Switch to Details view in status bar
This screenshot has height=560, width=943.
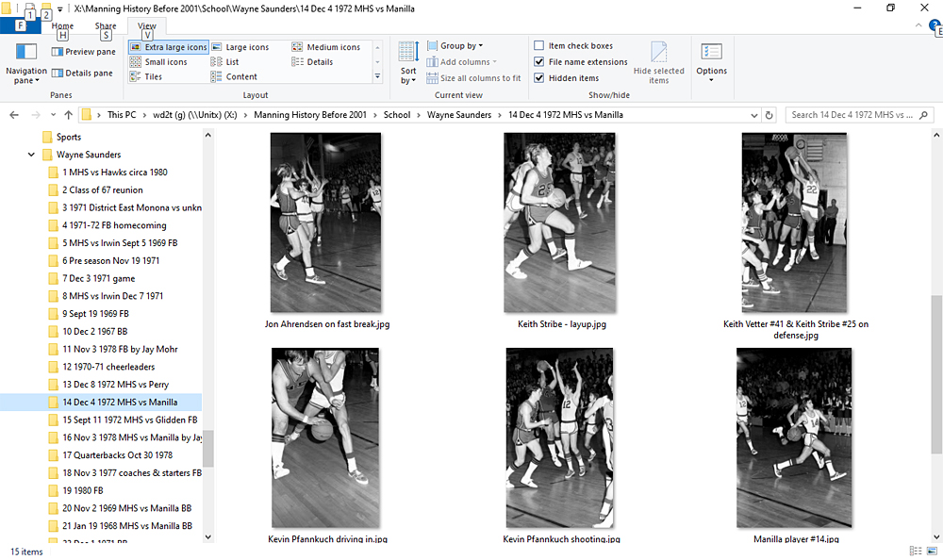click(x=916, y=551)
